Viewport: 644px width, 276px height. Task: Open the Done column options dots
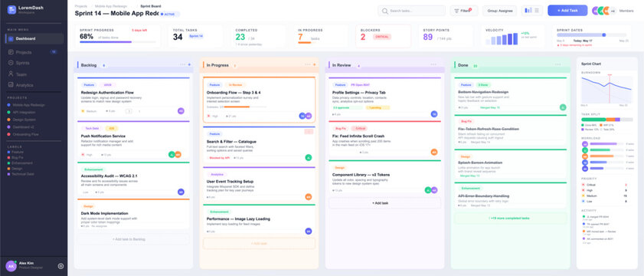557,64
